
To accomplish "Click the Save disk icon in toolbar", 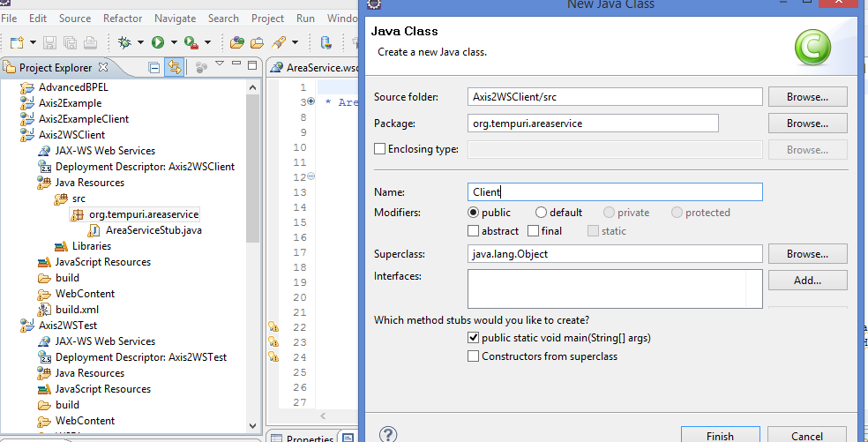I will 49,42.
